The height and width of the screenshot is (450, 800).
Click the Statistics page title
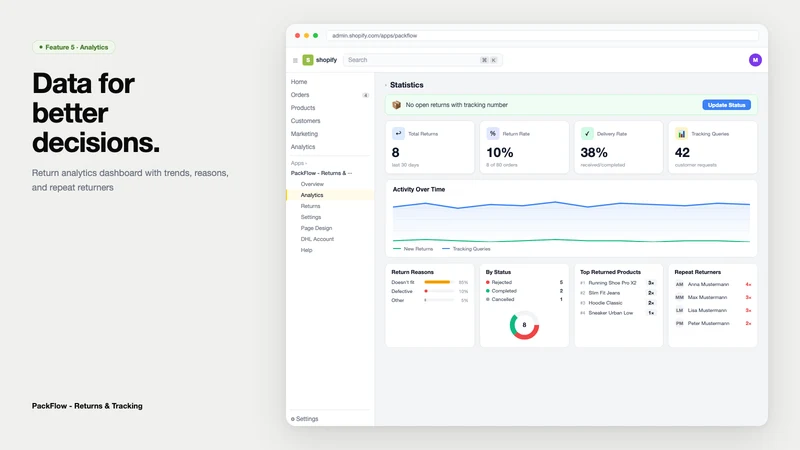point(407,85)
